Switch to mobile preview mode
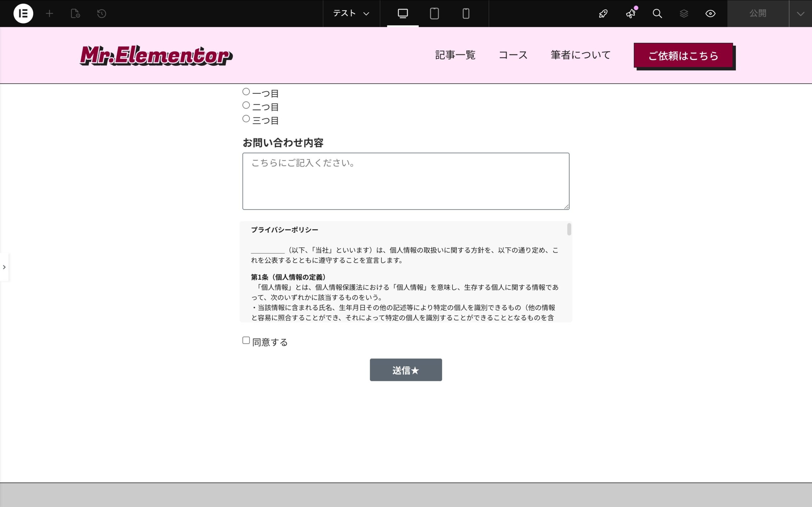The height and width of the screenshot is (507, 812). tap(465, 13)
